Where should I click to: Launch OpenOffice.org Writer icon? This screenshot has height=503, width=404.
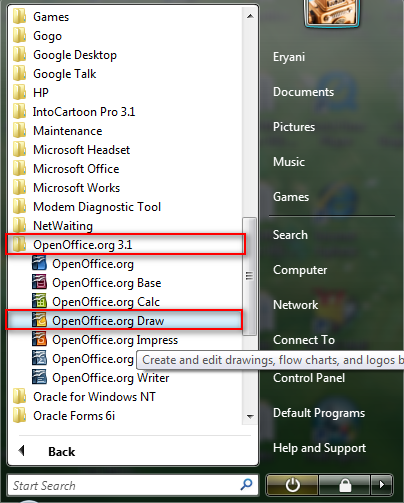point(39,377)
